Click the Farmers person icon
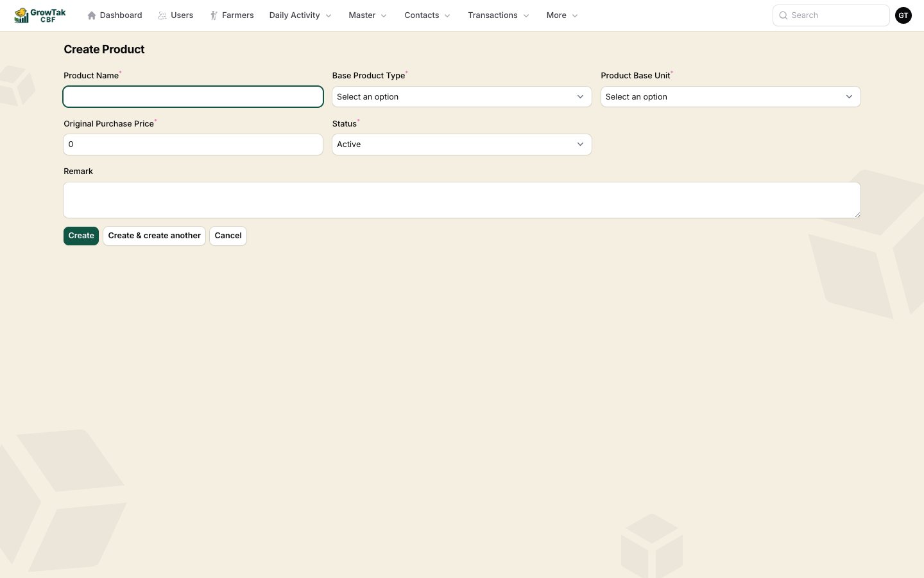The width and height of the screenshot is (924, 578). (214, 15)
